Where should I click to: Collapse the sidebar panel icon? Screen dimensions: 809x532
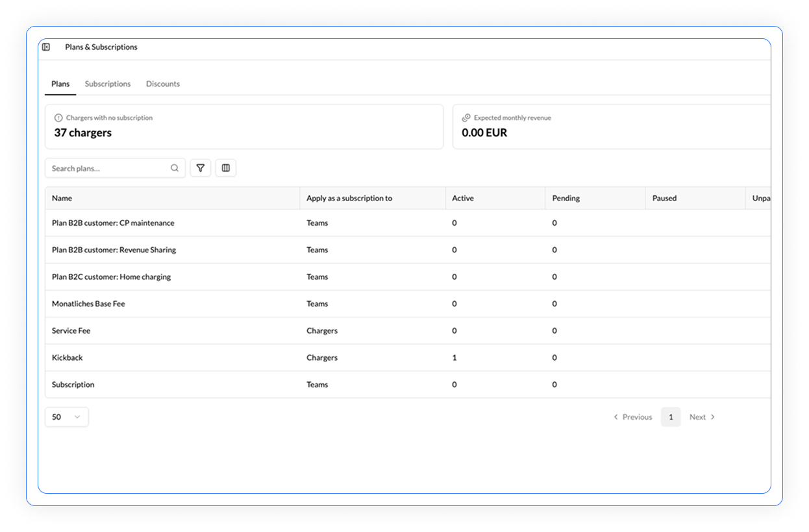tap(46, 47)
